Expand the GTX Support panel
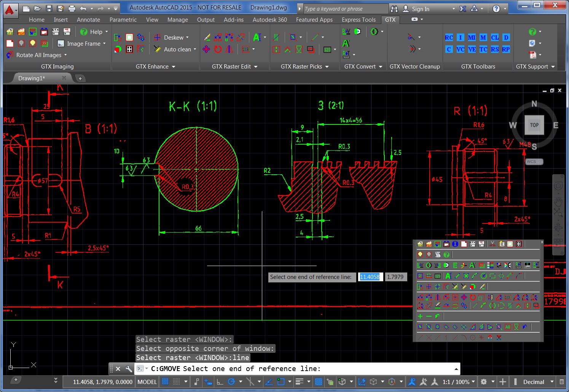 (x=535, y=66)
